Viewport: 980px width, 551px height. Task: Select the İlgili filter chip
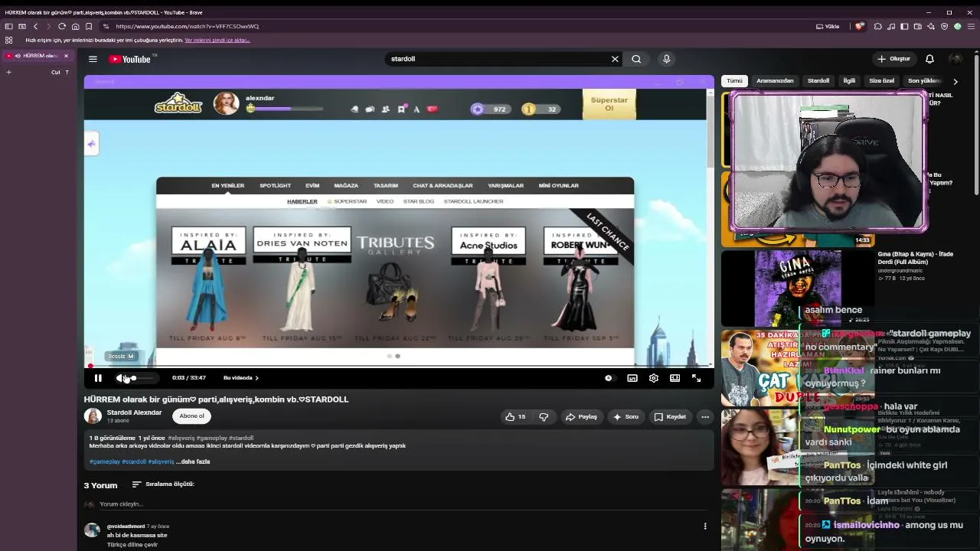(849, 81)
